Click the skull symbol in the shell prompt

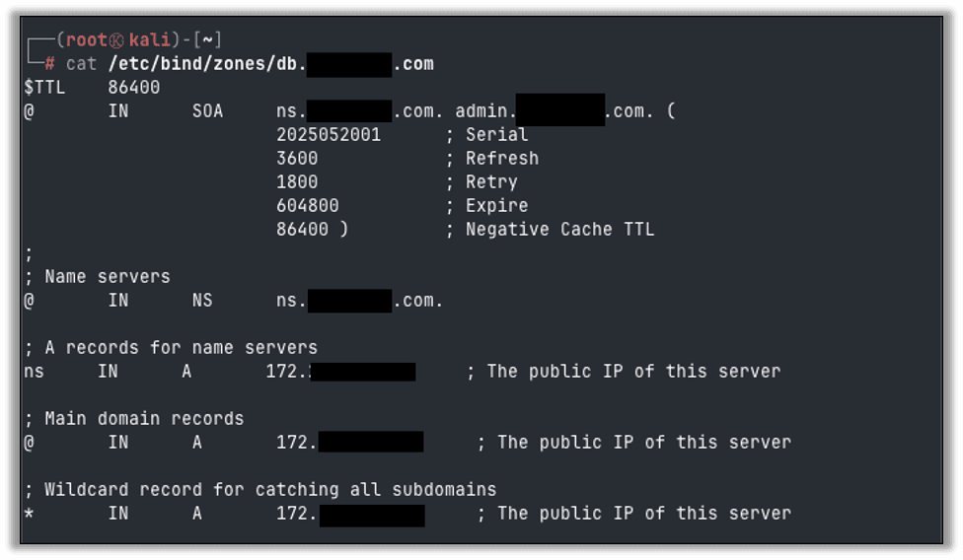tap(117, 40)
